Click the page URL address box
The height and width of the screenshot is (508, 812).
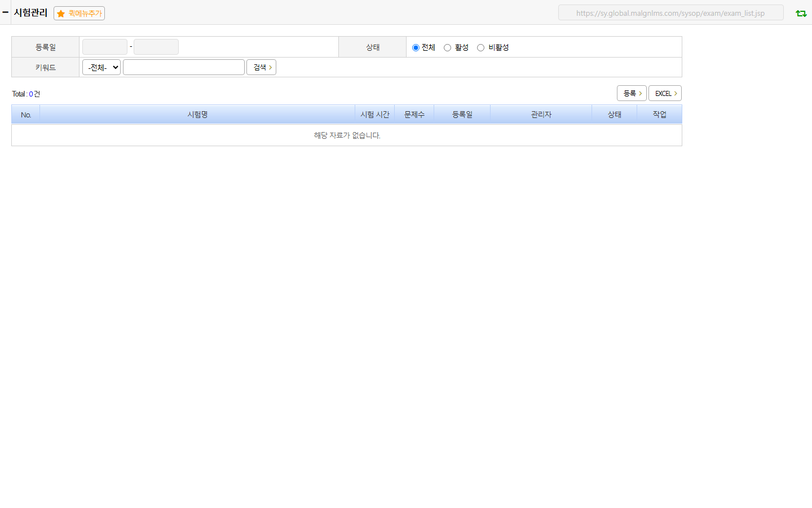pyautogui.click(x=670, y=12)
